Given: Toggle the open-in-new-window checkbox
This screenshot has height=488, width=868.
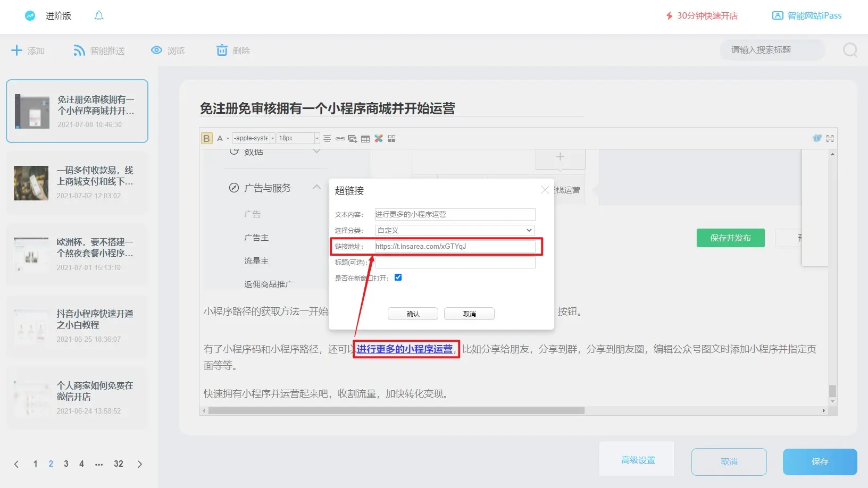Looking at the screenshot, I should tap(398, 277).
